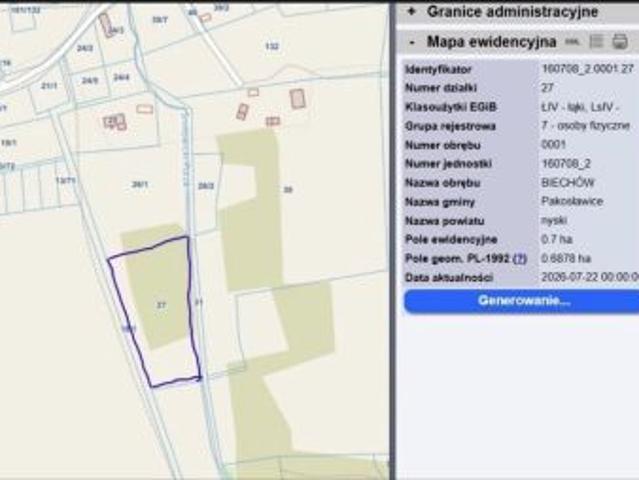Collapse the Mapa ewidencyjna section
This screenshot has height=480, width=639.
click(412, 42)
